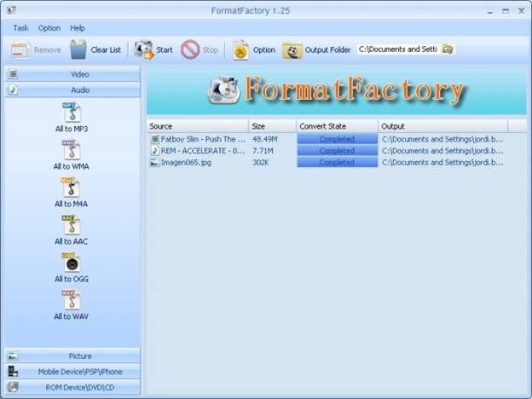Expand the Video category panel
532x399 pixels.
(x=72, y=74)
